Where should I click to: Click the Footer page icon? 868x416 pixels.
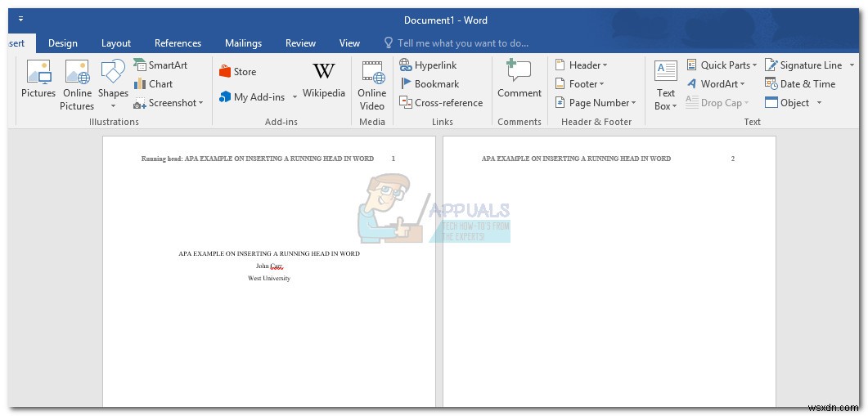560,84
